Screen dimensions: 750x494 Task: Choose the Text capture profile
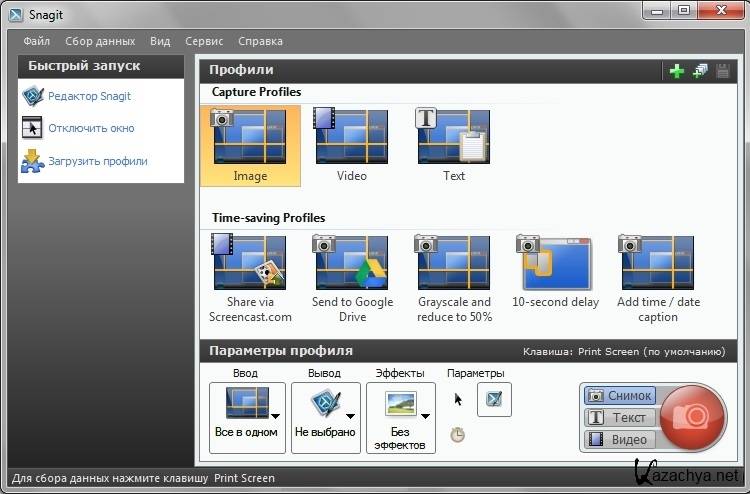[x=453, y=146]
